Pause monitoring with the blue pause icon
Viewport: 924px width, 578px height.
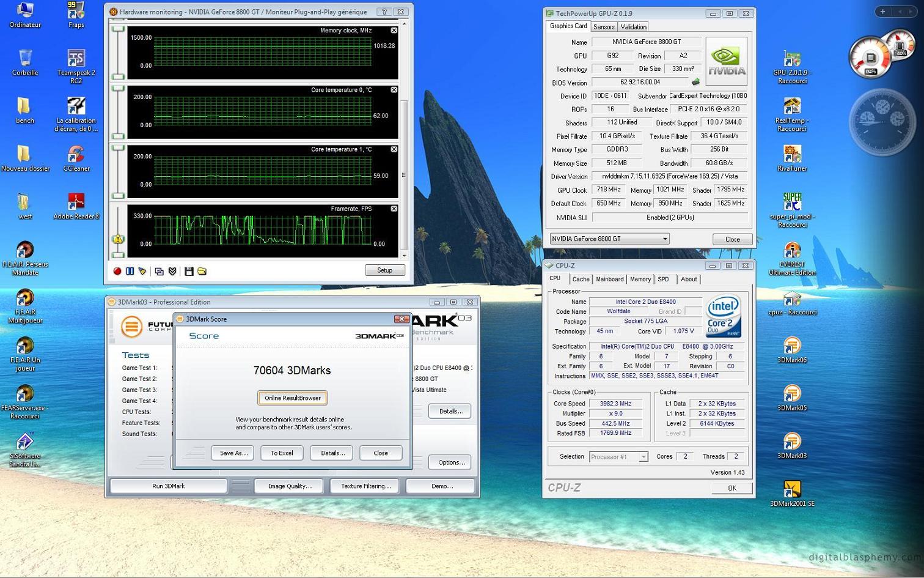point(130,271)
